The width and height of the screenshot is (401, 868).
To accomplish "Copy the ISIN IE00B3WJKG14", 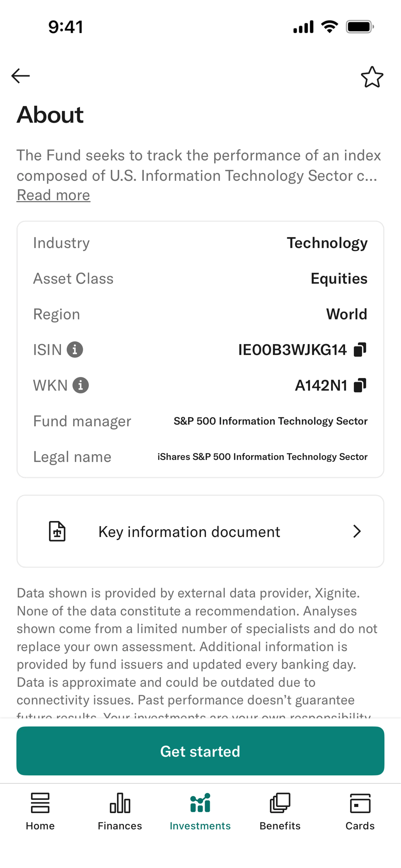I will click(360, 349).
